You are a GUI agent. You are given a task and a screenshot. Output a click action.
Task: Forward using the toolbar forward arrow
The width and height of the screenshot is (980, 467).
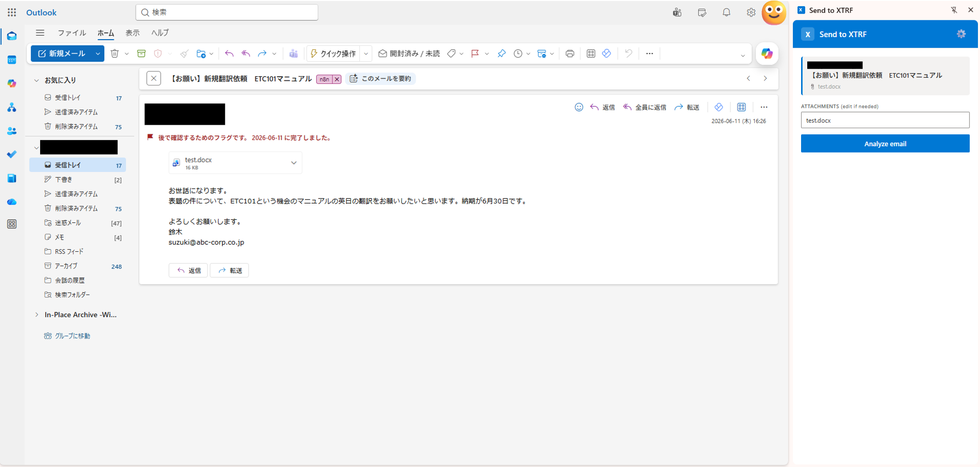(262, 53)
